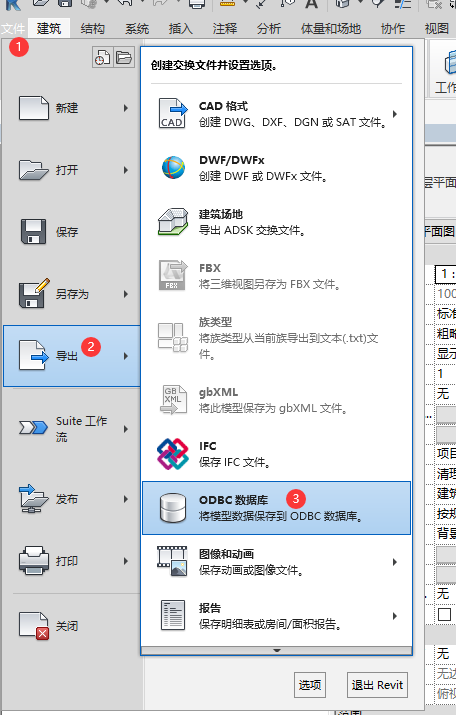The height and width of the screenshot is (715, 456).
Task: Switch to the 体量和场地 ribbon tab
Action: pos(331,29)
